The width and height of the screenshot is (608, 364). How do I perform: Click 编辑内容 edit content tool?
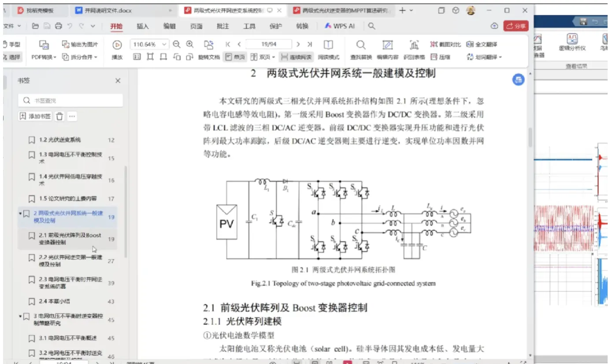(x=387, y=50)
